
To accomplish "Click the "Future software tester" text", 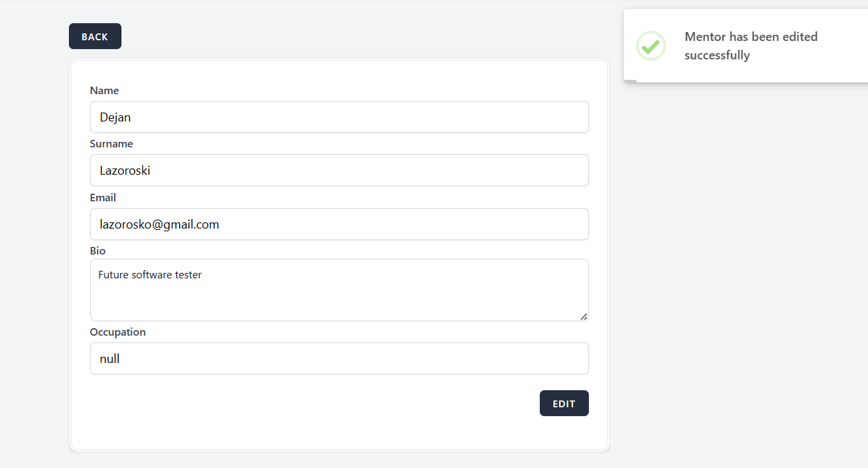I will (150, 275).
